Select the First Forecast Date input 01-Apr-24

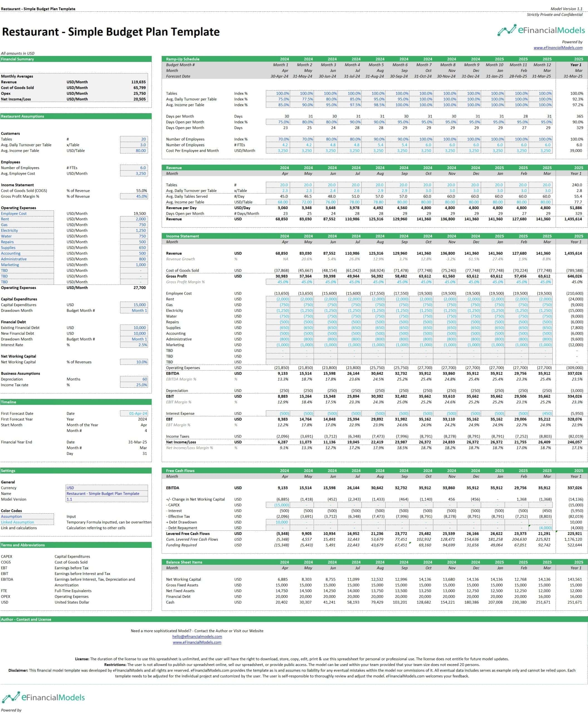[134, 414]
